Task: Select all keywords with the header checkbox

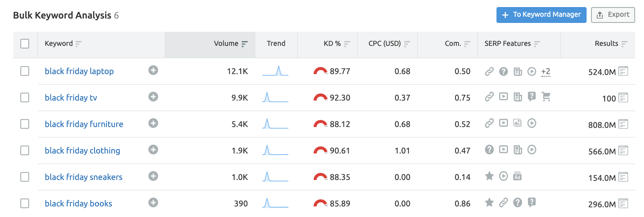Action: [25, 44]
